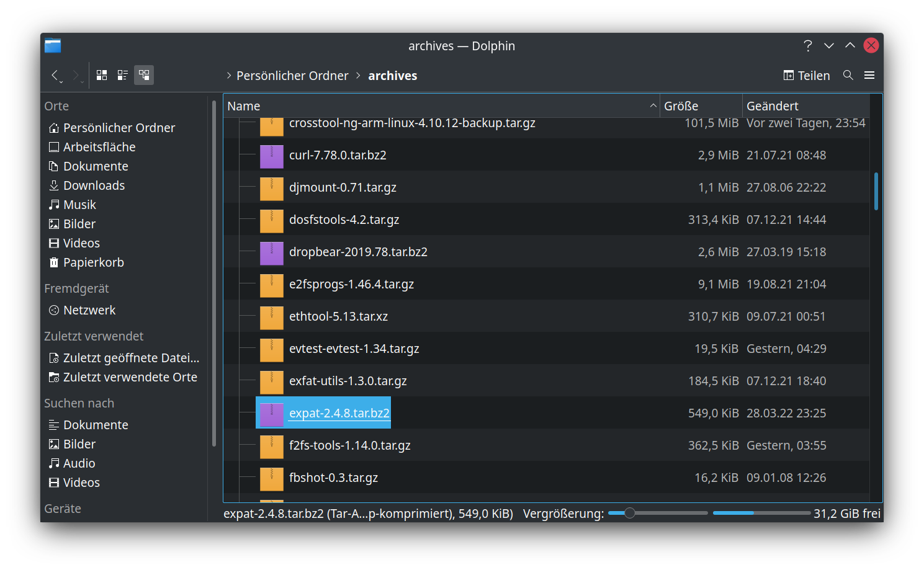Select the ethtool-5.13.tar.xz file
This screenshot has height=570, width=924.
[338, 316]
